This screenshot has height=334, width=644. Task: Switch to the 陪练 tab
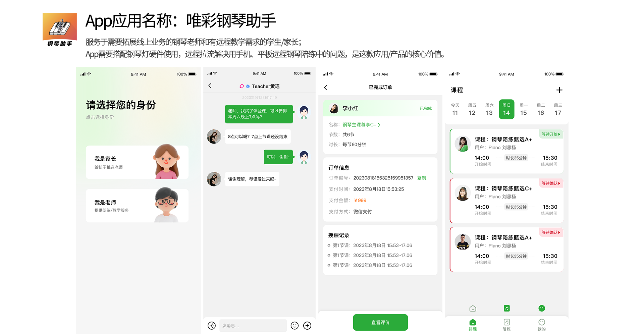click(x=506, y=324)
